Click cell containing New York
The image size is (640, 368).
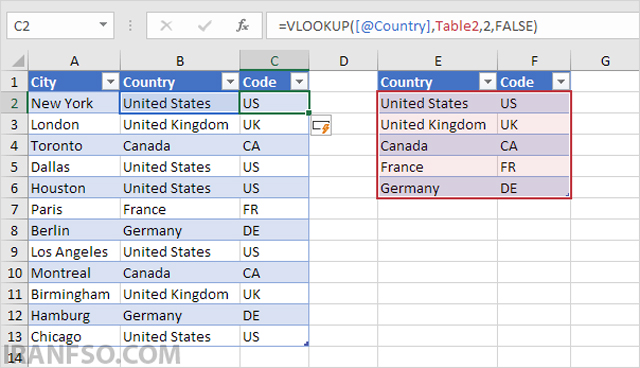point(74,103)
